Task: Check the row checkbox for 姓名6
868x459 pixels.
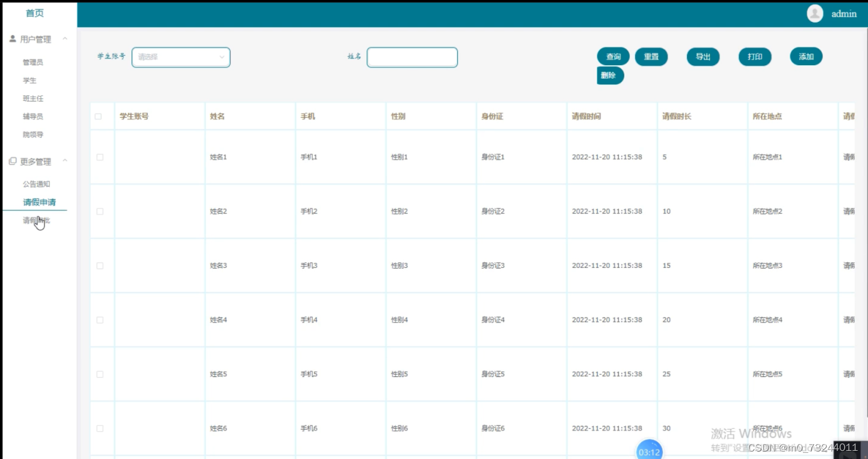Action: pyautogui.click(x=100, y=428)
